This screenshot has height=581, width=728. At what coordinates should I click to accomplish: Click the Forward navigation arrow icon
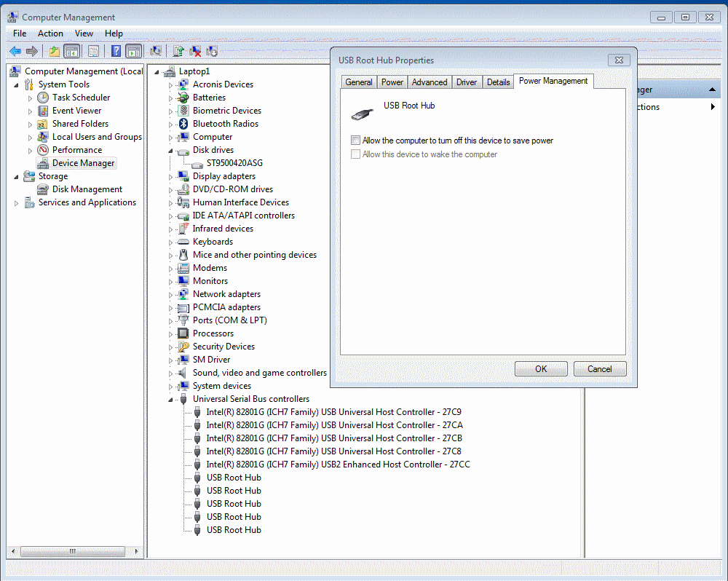(31, 51)
